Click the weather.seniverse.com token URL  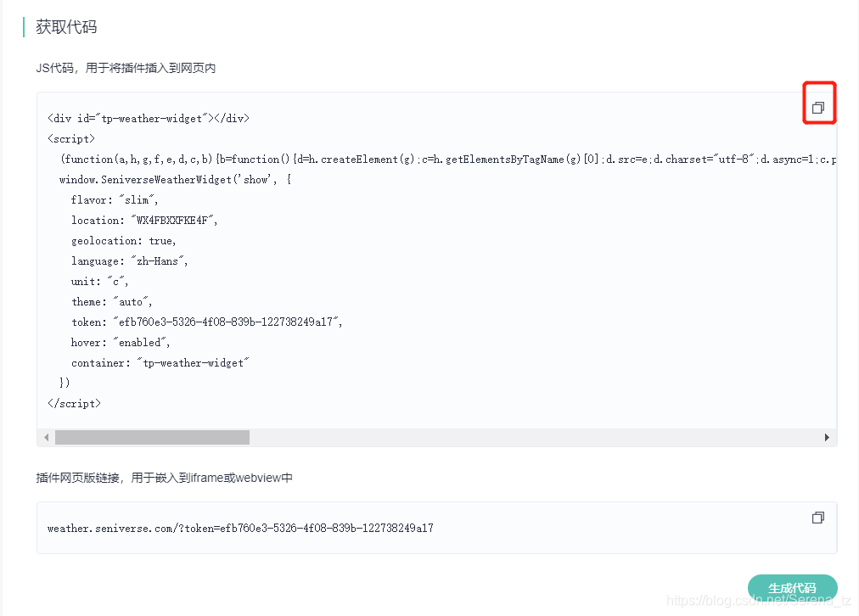pos(240,529)
